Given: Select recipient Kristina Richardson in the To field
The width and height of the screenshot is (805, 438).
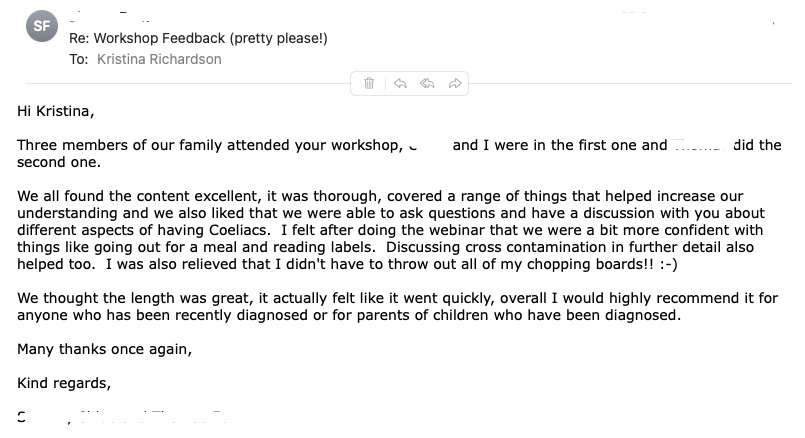Looking at the screenshot, I should tap(159, 59).
